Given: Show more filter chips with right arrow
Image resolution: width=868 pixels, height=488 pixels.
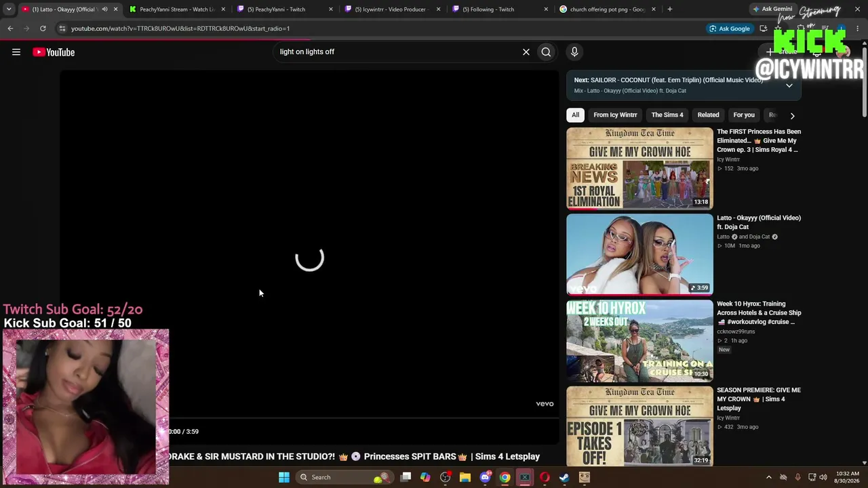Looking at the screenshot, I should click(792, 115).
